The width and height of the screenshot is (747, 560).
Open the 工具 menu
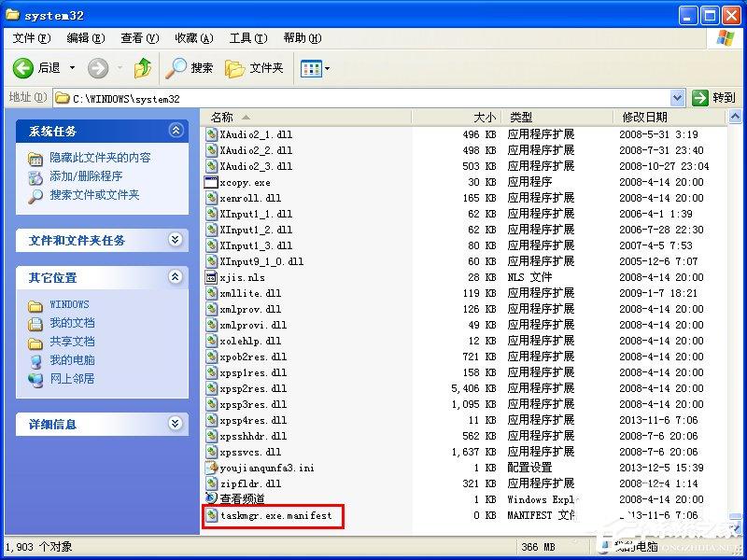pos(247,38)
